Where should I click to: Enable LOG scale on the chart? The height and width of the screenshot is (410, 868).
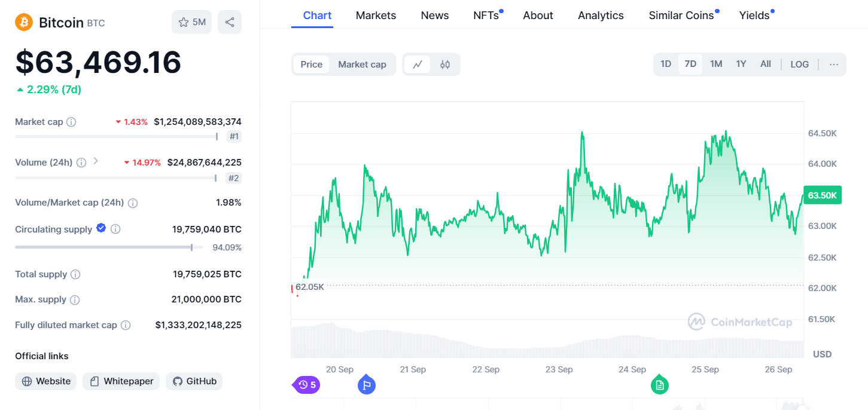[x=799, y=64]
